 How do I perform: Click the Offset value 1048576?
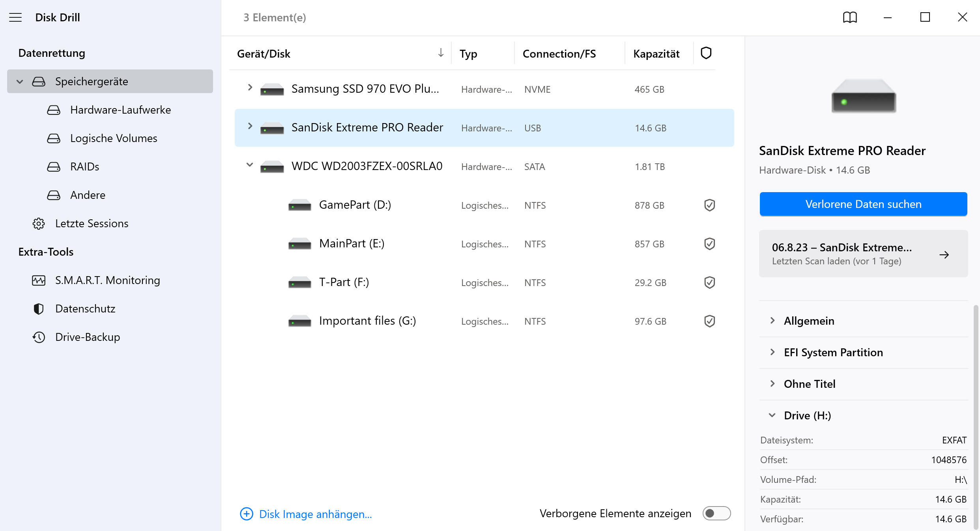[949, 460]
